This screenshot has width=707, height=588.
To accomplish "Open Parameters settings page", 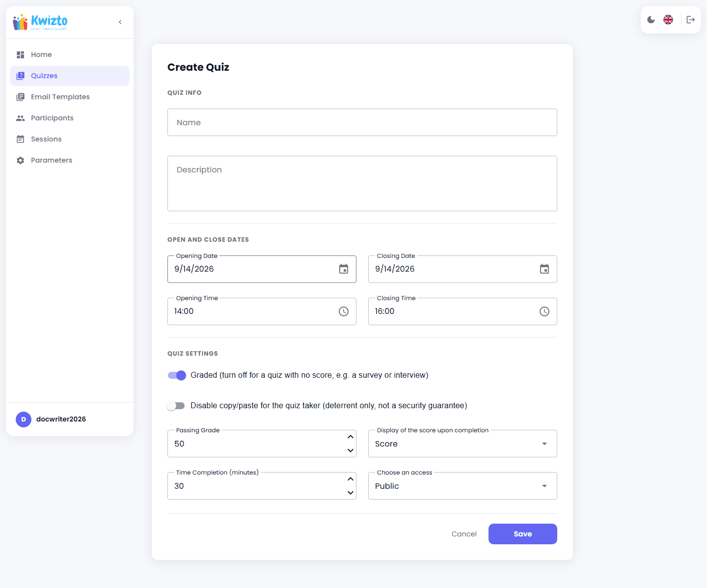I will [70, 160].
